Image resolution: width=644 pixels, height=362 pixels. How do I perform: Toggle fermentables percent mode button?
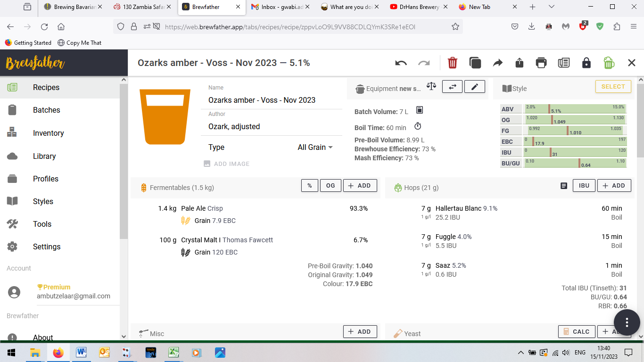tap(309, 186)
